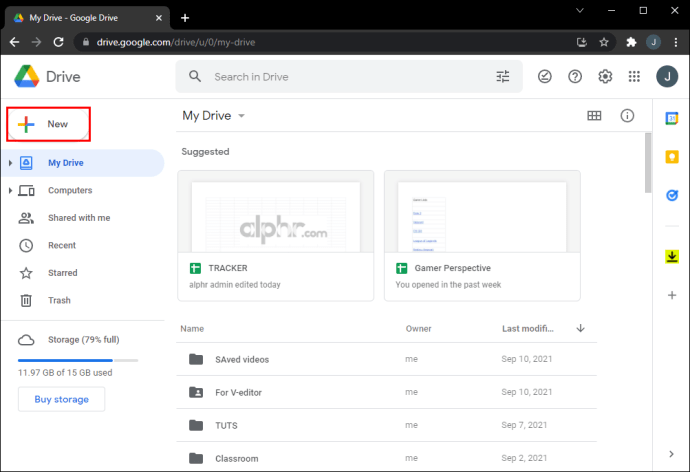Open Google Calendar side panel icon
Screen dimensions: 690x472
pyautogui.click(x=672, y=118)
